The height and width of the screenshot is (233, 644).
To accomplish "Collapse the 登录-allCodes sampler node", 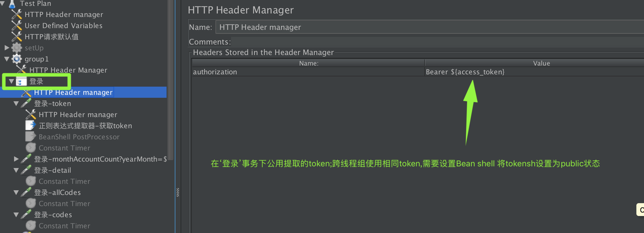I will [x=16, y=192].
